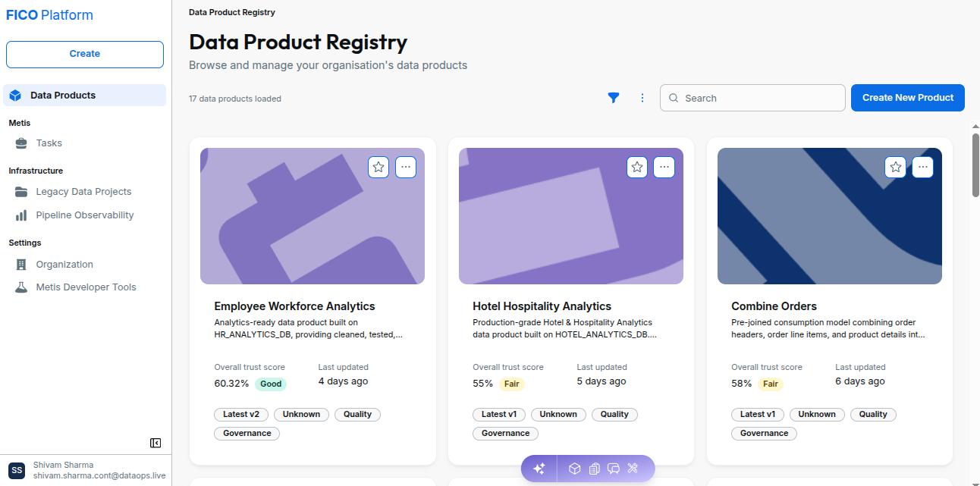Click the Hotel Hospitality Analytics card image

571,216
